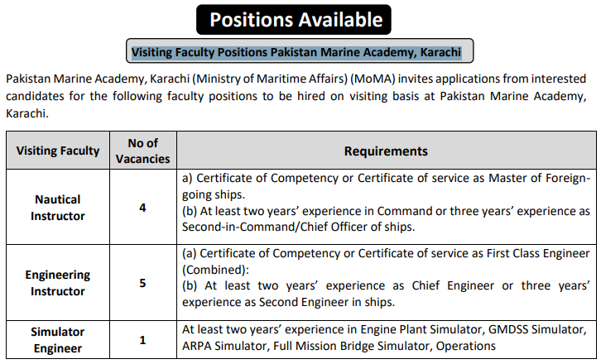Click the Master of Foreign-going ships requirement text
The image size is (601, 364).
[386, 186]
